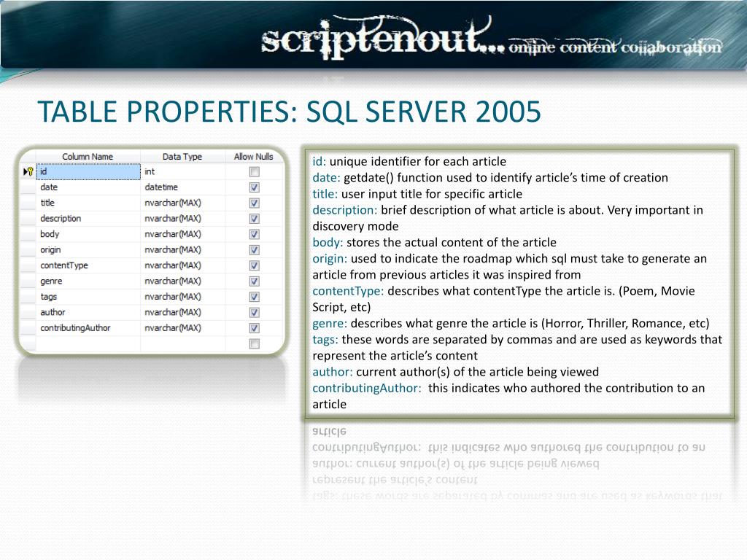Click the 'contributingAuthor:' label in description box
Viewport: 747px width, 560px height.
pyautogui.click(x=367, y=388)
